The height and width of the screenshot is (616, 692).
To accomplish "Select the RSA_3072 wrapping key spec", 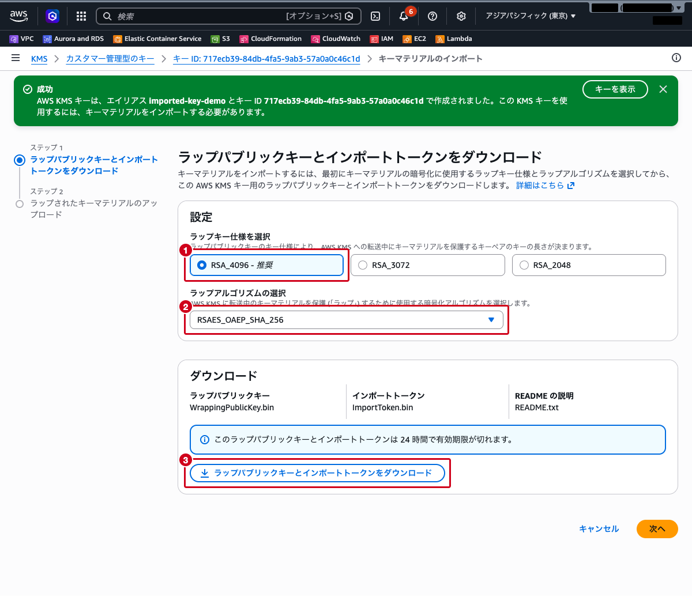I will pyautogui.click(x=427, y=265).
